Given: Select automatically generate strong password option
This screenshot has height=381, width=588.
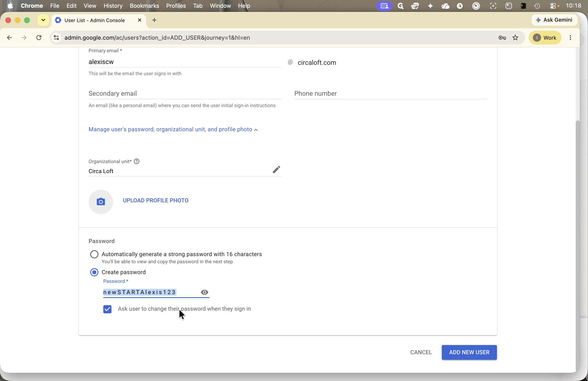Looking at the screenshot, I should 94,254.
